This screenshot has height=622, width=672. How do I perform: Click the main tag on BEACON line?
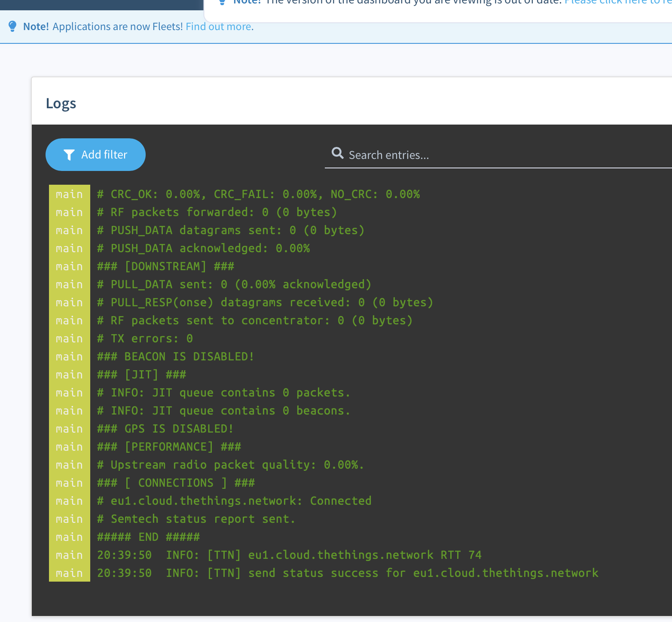[70, 357]
